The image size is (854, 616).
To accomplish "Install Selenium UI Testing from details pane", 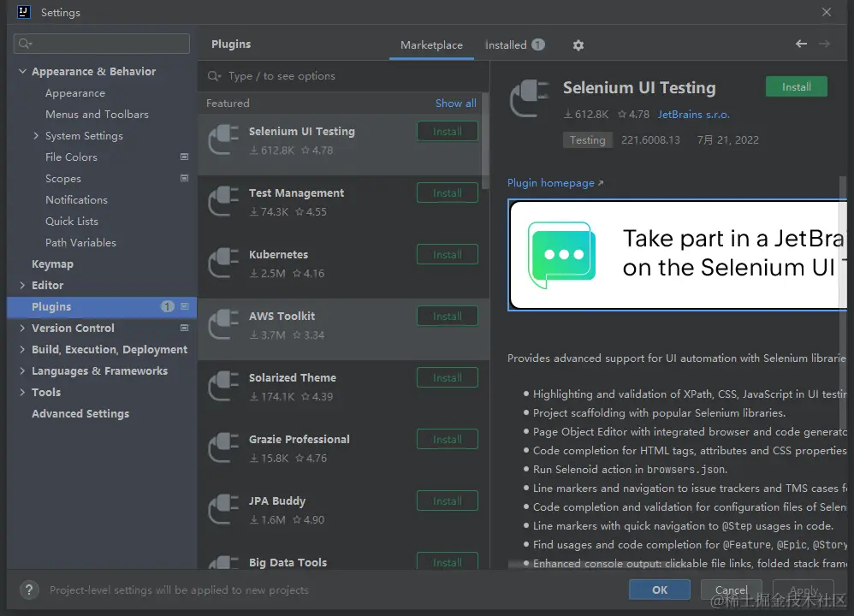I will pos(797,87).
